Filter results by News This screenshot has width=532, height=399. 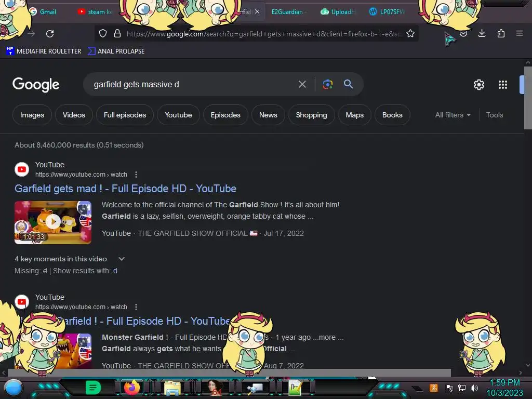tap(268, 115)
